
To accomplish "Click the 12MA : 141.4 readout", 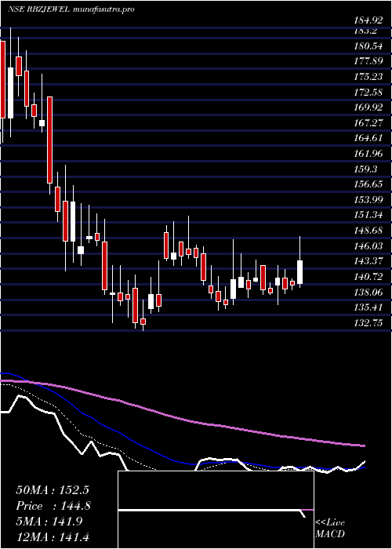I will (54, 536).
